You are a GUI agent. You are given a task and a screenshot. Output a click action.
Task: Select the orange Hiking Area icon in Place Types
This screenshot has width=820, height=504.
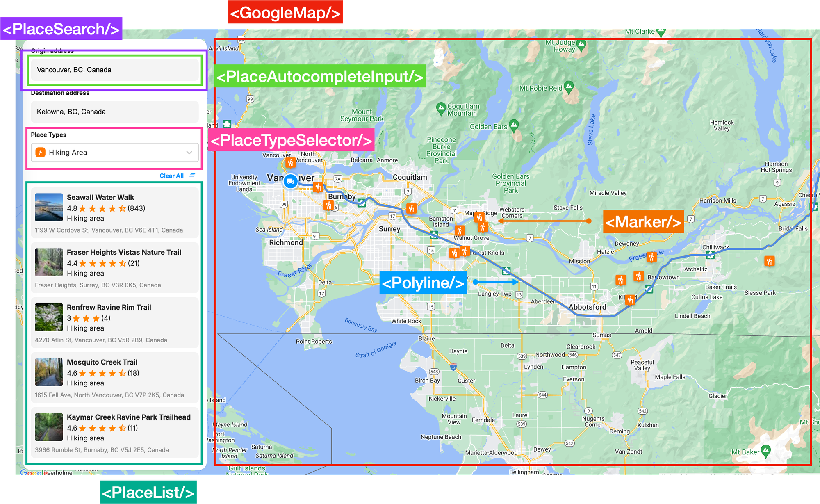pyautogui.click(x=41, y=152)
